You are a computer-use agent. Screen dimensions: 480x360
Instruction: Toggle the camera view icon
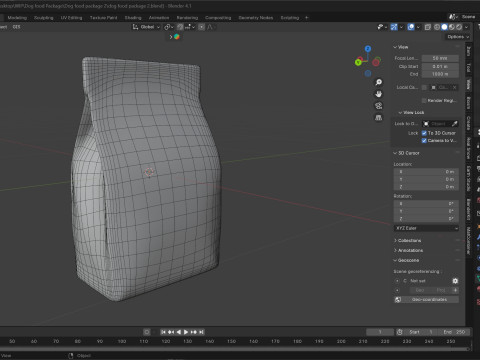[378, 106]
